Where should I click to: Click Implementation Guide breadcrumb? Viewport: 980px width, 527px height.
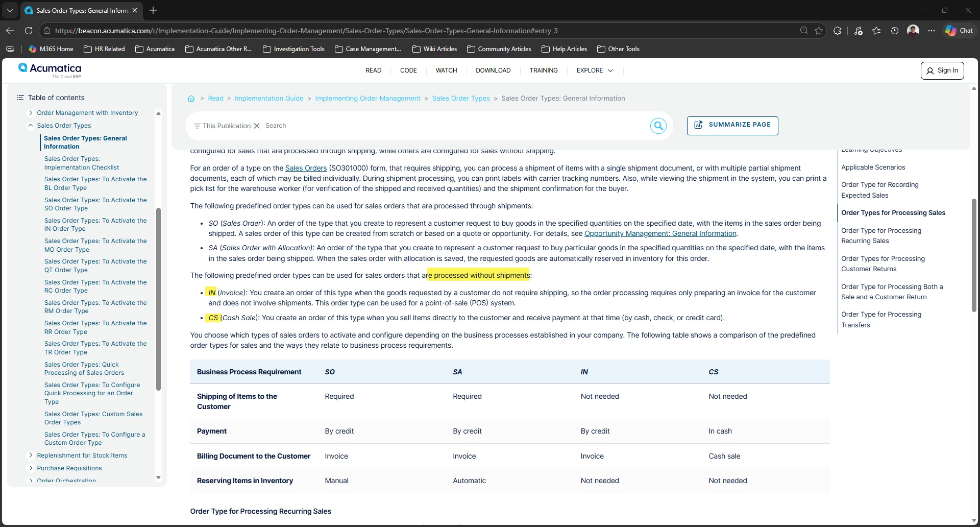pos(269,99)
